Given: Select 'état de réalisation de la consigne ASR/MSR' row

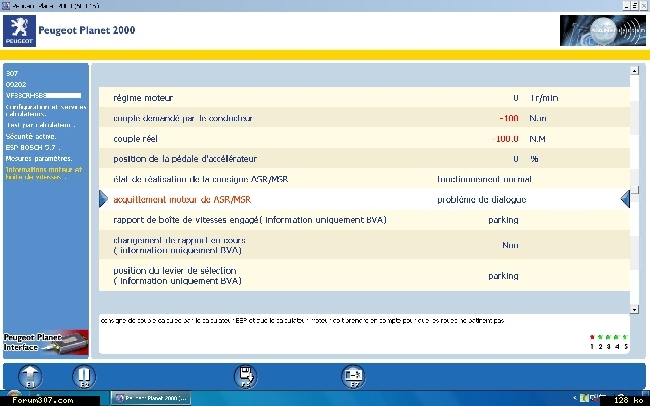Looking at the screenshot, I should click(x=364, y=179).
